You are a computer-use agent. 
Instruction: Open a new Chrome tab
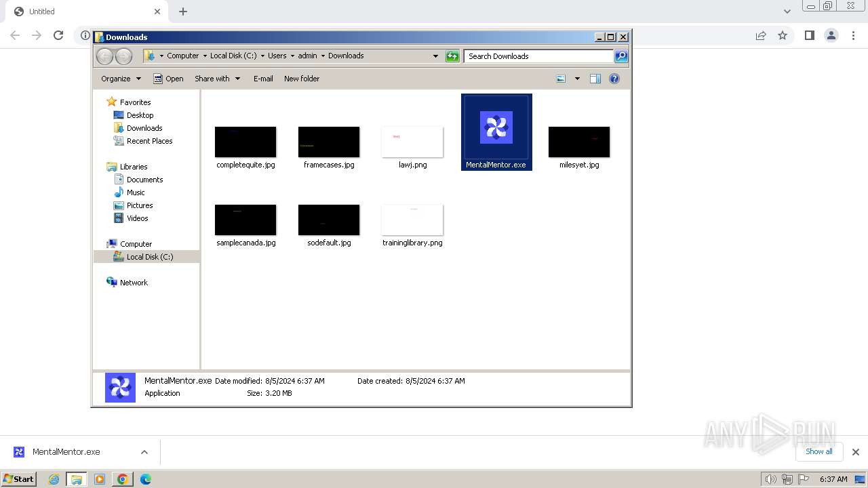(x=183, y=12)
